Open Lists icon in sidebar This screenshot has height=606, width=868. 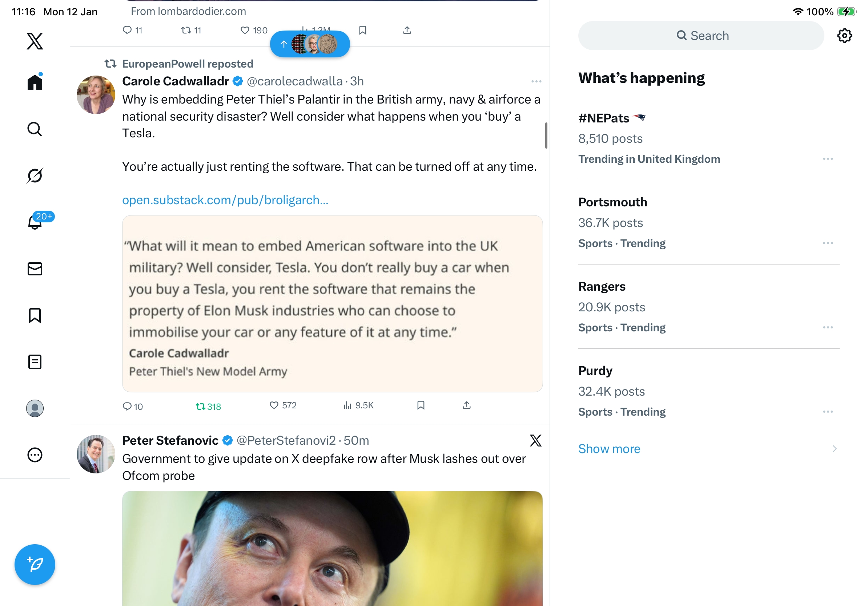click(x=35, y=362)
